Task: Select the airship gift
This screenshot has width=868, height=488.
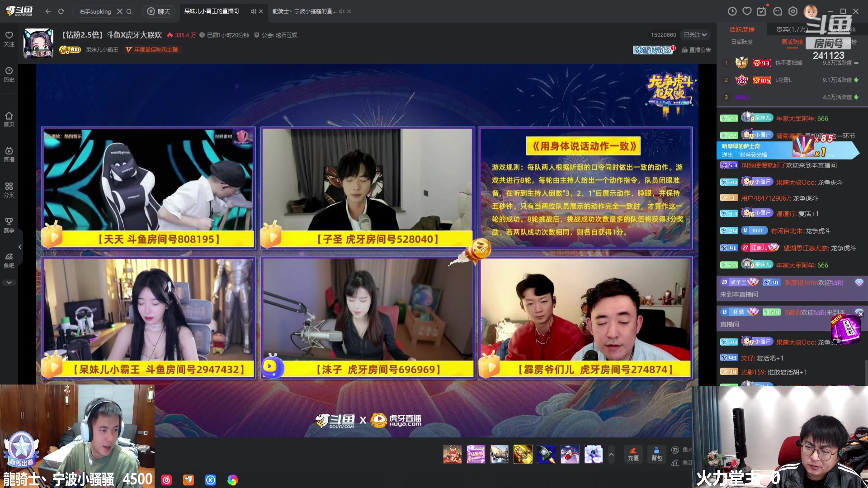Action: point(500,454)
